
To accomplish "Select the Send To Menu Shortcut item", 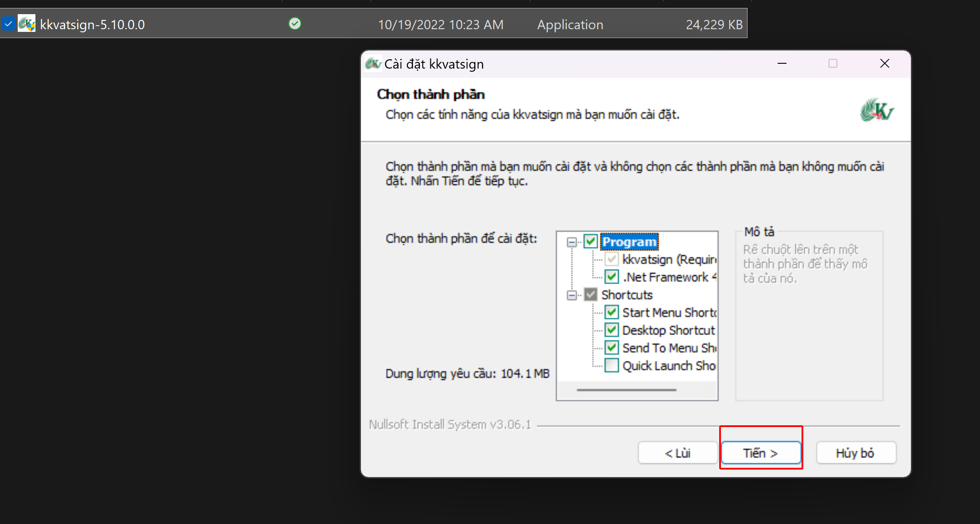I will (669, 348).
